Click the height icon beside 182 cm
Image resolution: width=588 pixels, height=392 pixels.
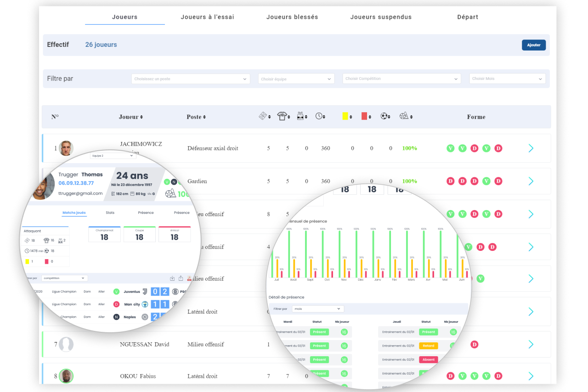pos(113,194)
